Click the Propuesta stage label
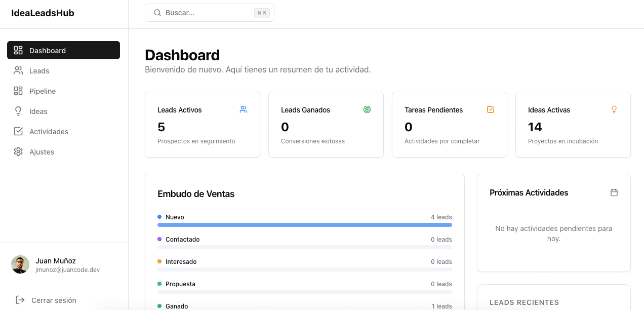The height and width of the screenshot is (310, 644). tap(180, 284)
